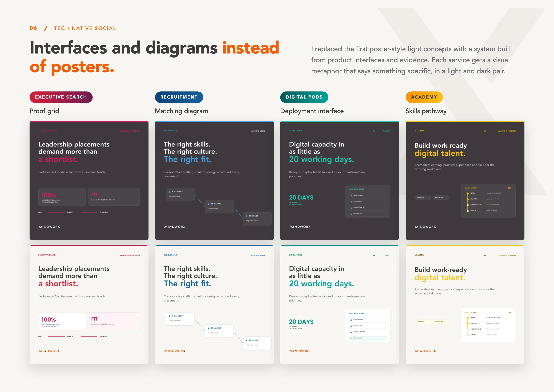Image resolution: width=554 pixels, height=392 pixels.
Task: Select the 'Proof grid' caption
Action: (44, 111)
